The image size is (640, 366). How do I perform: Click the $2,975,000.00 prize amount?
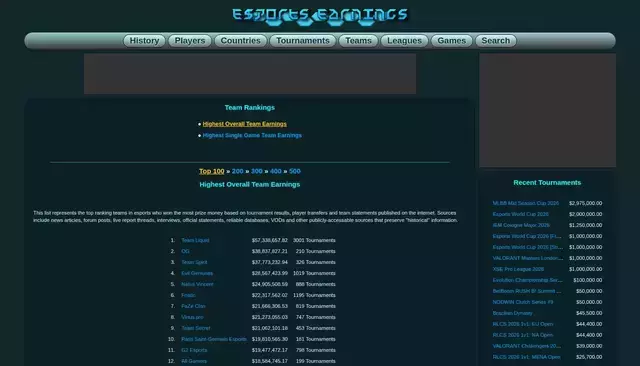586,203
